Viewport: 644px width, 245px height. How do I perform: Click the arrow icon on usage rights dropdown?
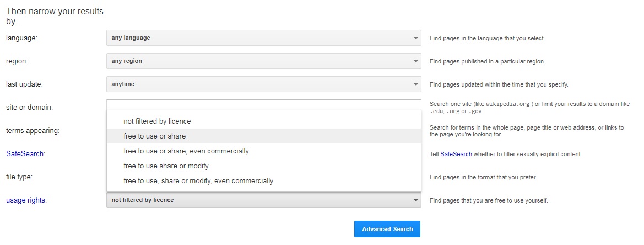click(415, 200)
